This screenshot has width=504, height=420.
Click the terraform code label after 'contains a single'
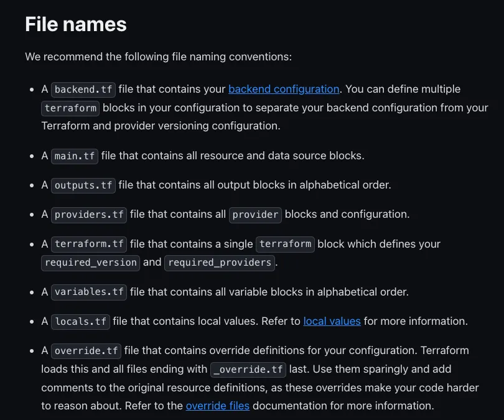pyautogui.click(x=286, y=244)
